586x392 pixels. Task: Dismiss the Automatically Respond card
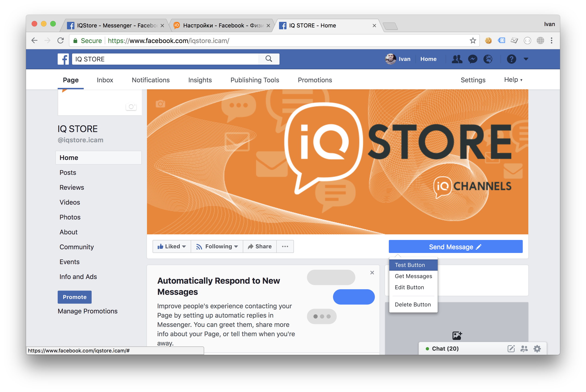(372, 272)
